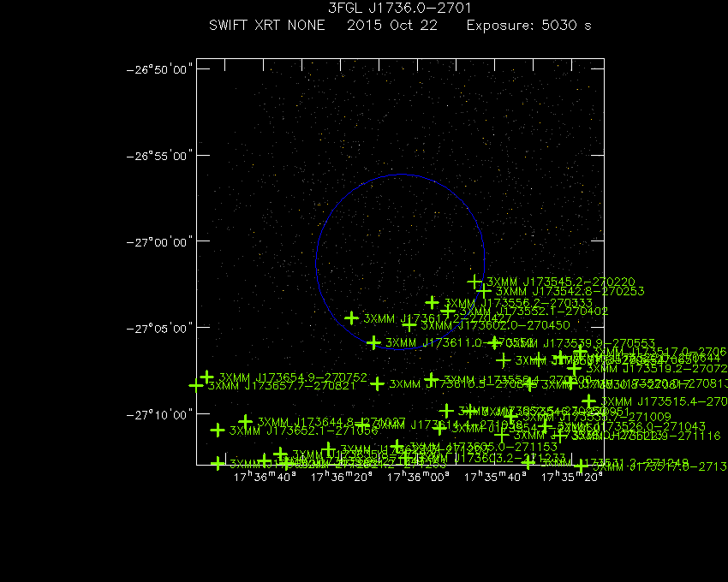Click the label starting 3XMM J173519.2
Viewport: 728px width, 582px height.
click(x=657, y=369)
